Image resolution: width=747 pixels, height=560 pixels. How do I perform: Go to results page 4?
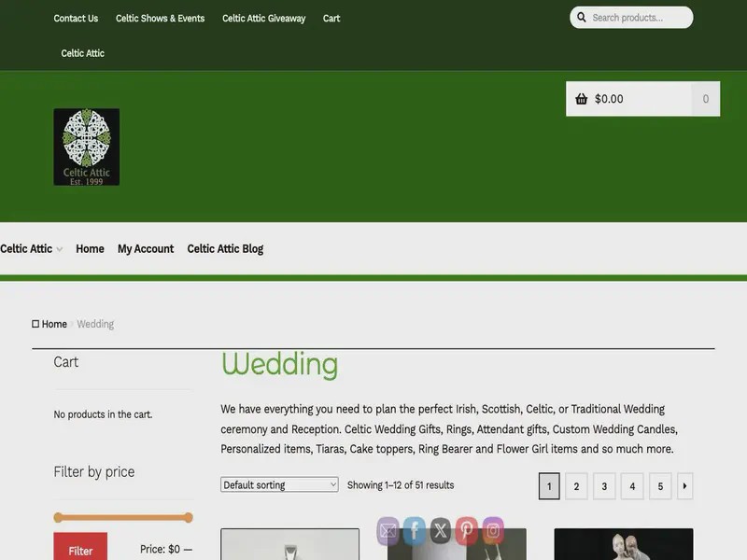pyautogui.click(x=632, y=486)
